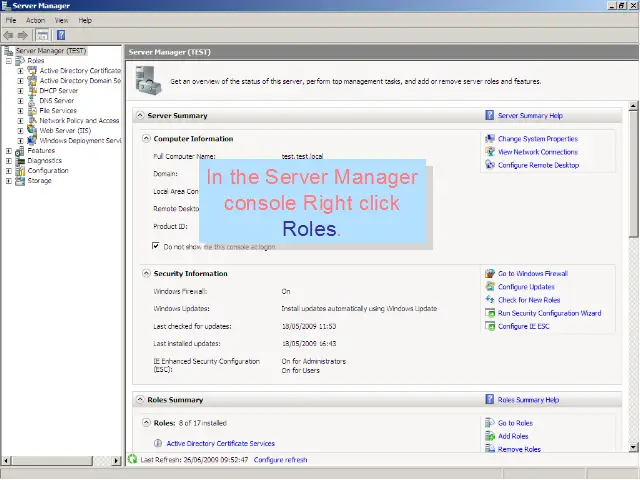Expand the DNS Server tree node
Image resolution: width=640 pixels, height=480 pixels.
pyautogui.click(x=20, y=101)
